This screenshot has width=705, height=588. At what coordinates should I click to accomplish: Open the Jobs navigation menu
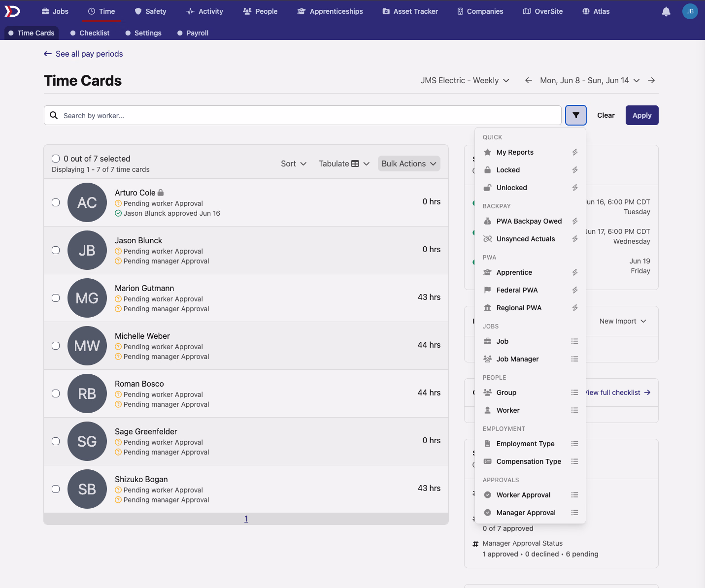[55, 11]
